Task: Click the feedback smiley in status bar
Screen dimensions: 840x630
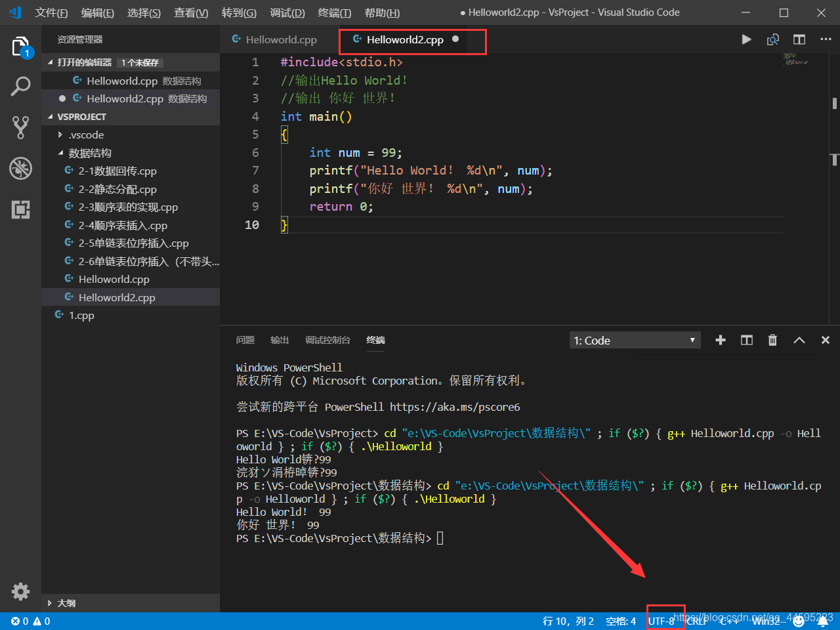Action: pyautogui.click(x=799, y=621)
